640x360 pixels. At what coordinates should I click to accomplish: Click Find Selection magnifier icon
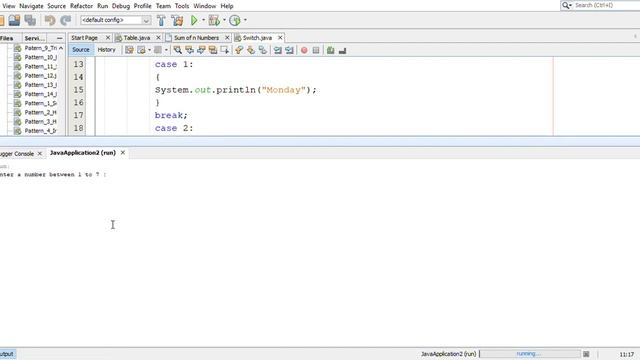point(178,50)
